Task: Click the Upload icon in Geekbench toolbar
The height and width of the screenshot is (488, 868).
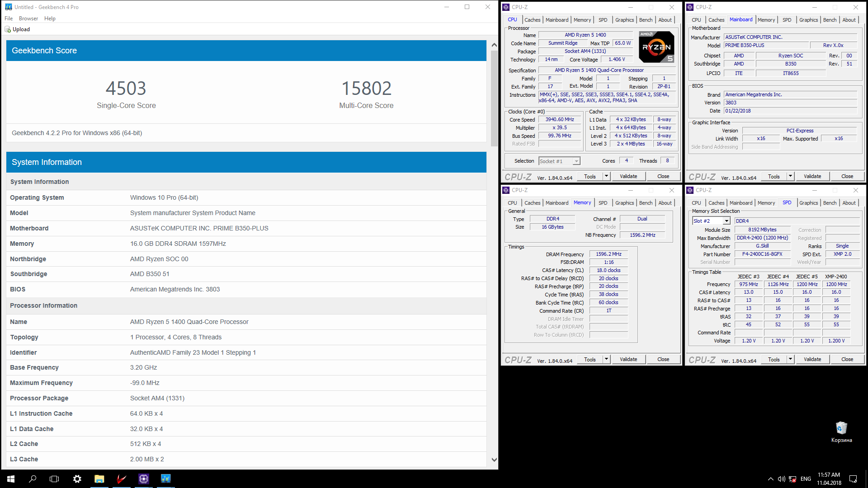Action: tap(8, 29)
